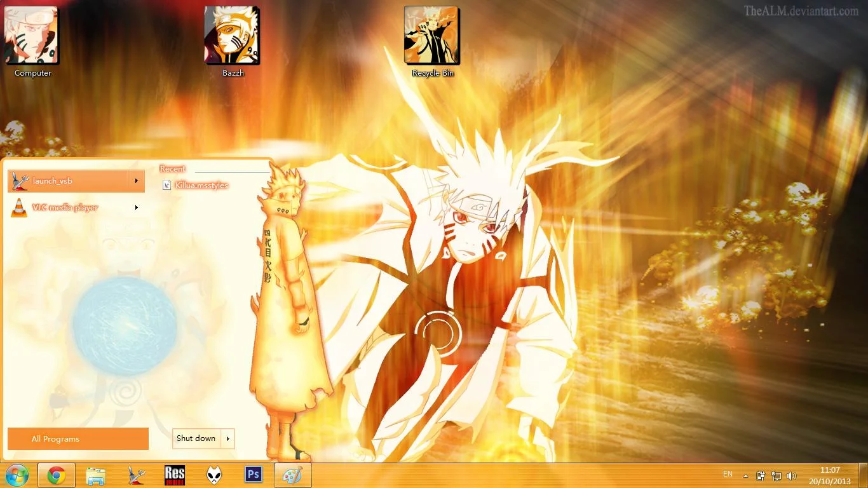Screen dimensions: 868x488
Task: Click the launch_vsb icon in Start menu
Action: tap(20, 181)
